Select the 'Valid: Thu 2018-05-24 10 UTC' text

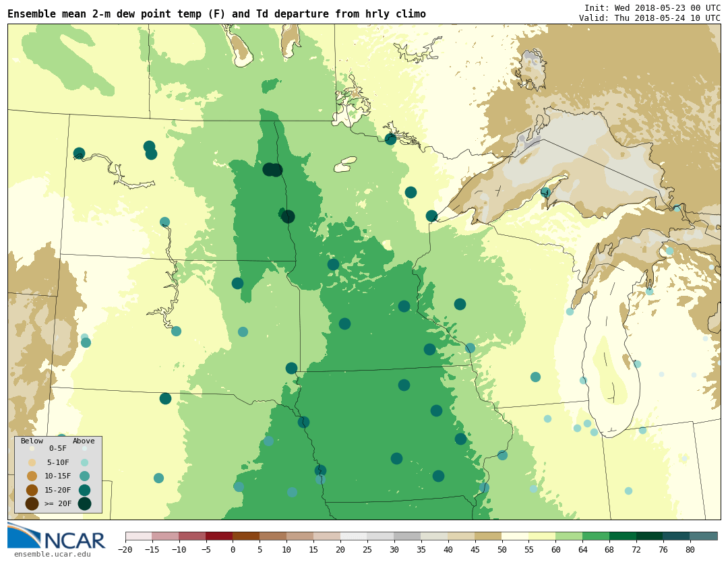point(650,18)
